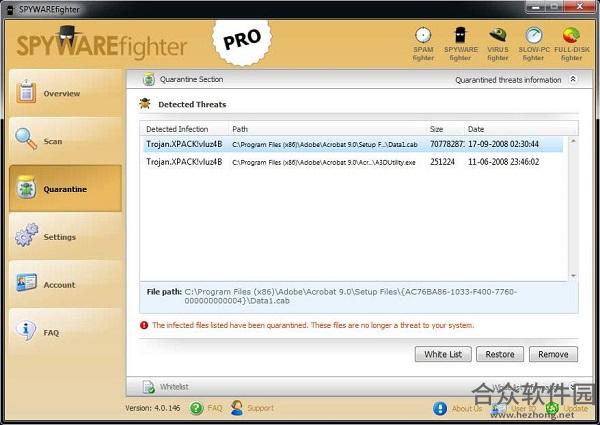
Task: Click the size value 251224
Action: [x=442, y=162]
